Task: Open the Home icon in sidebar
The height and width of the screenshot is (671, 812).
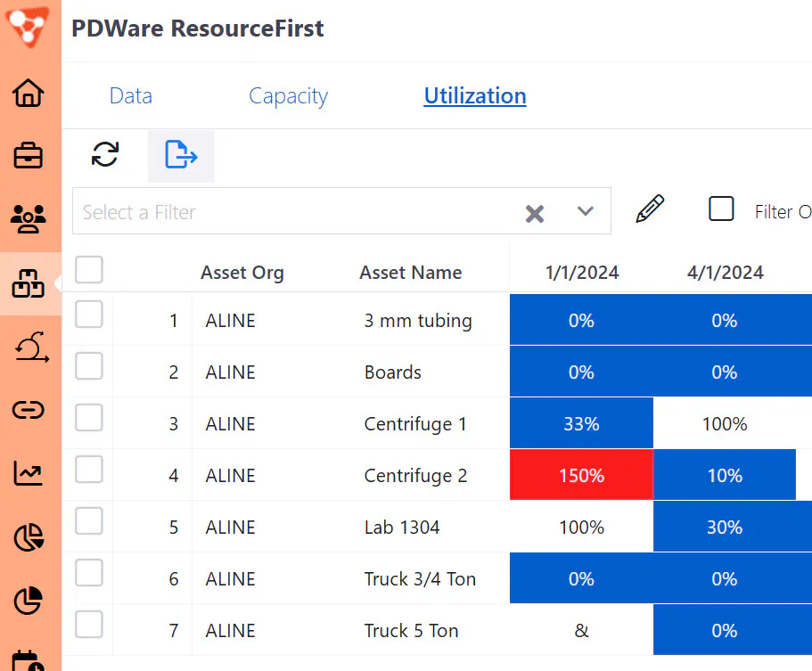Action: coord(28,93)
